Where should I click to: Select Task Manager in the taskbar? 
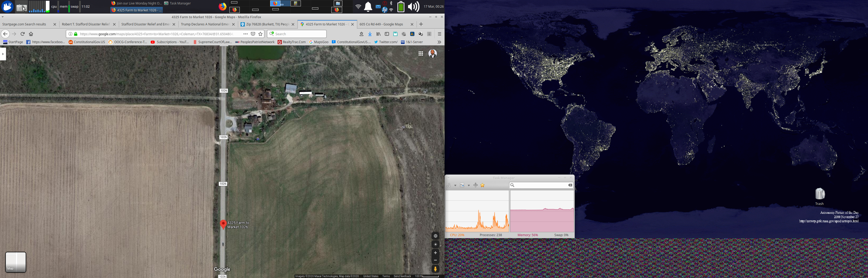(178, 3)
